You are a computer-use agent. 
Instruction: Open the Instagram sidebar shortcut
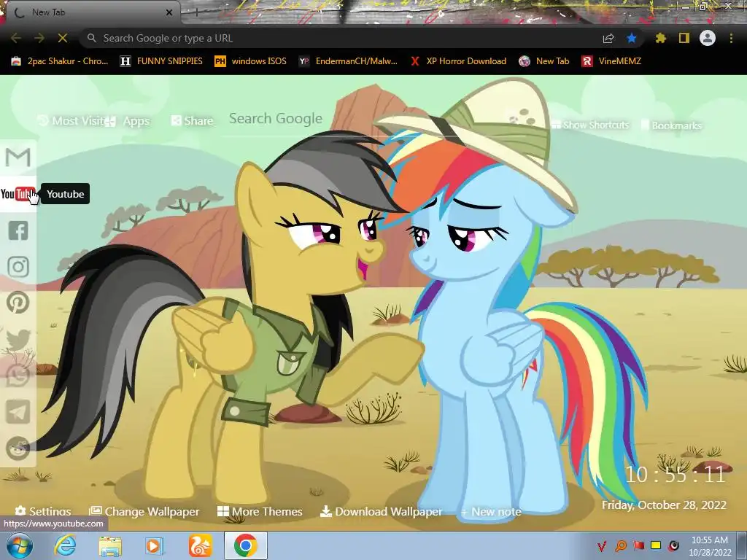[18, 267]
